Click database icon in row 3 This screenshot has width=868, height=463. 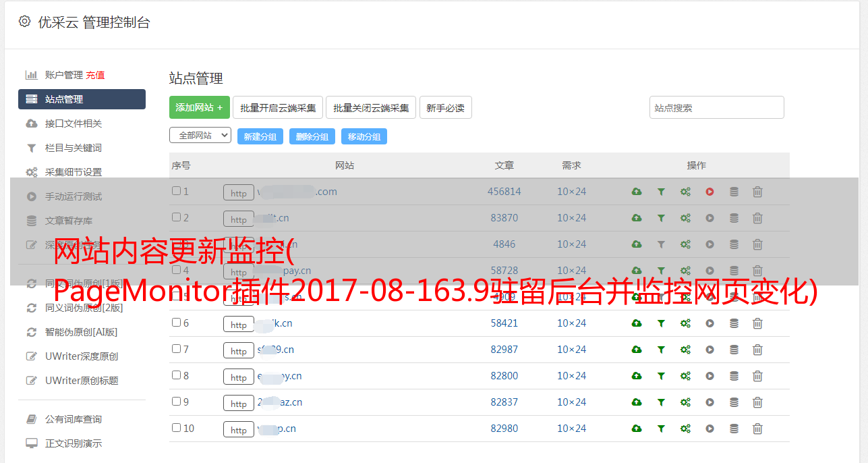[x=734, y=244]
